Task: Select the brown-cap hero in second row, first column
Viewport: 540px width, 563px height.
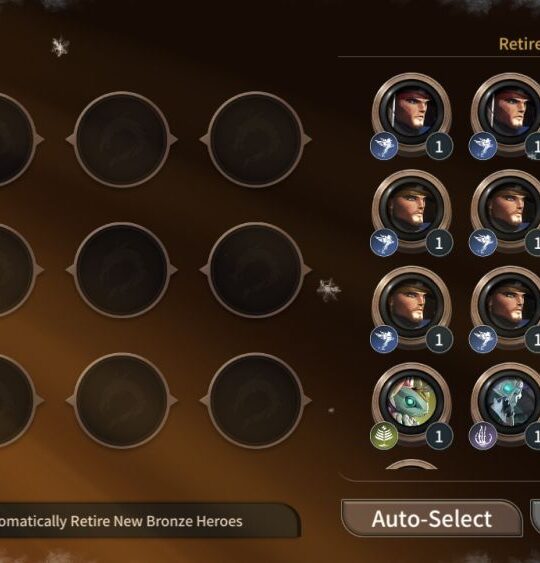Action: pyautogui.click(x=411, y=209)
